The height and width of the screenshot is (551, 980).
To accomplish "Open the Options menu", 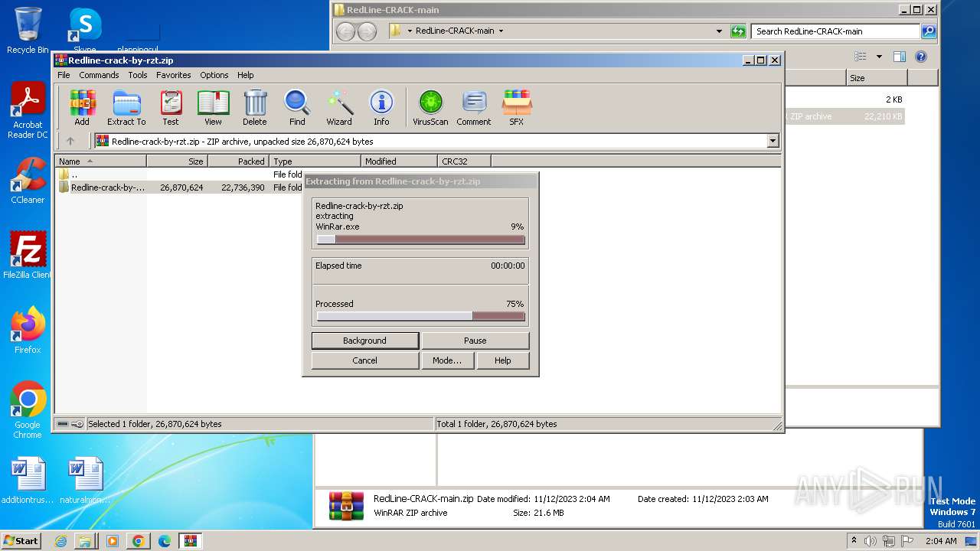I will pyautogui.click(x=214, y=75).
